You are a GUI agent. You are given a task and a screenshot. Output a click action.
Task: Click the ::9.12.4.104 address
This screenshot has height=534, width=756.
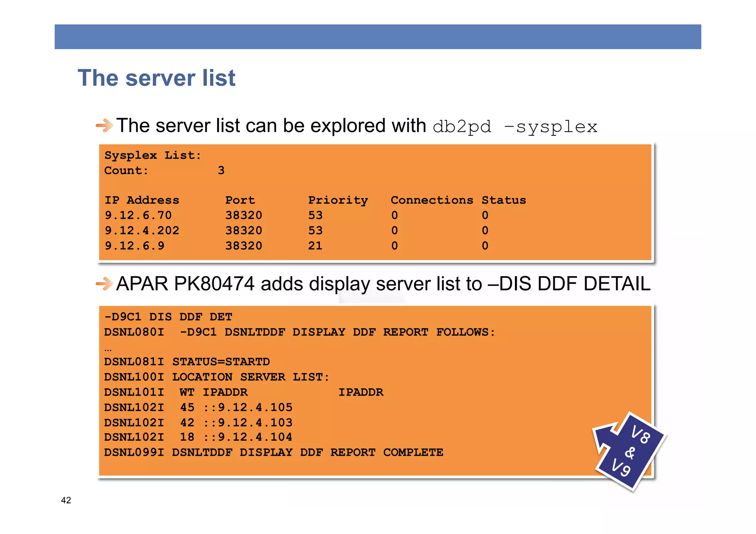248,437
